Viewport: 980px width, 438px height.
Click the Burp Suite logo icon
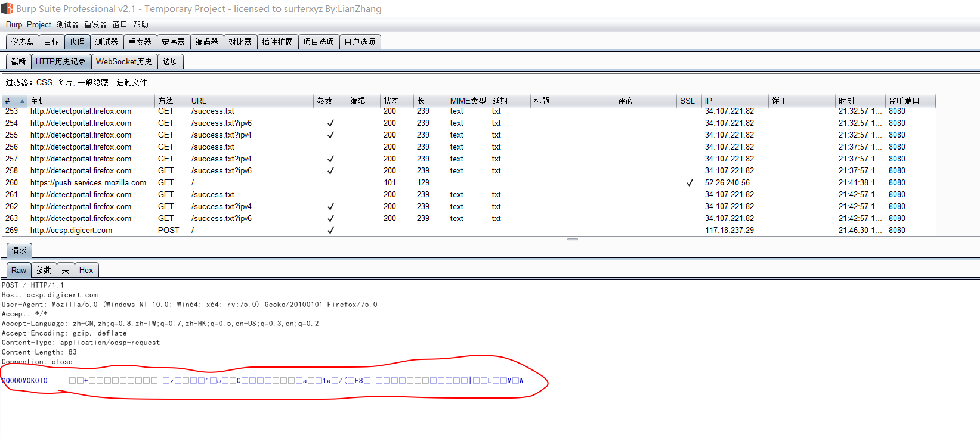coord(7,8)
